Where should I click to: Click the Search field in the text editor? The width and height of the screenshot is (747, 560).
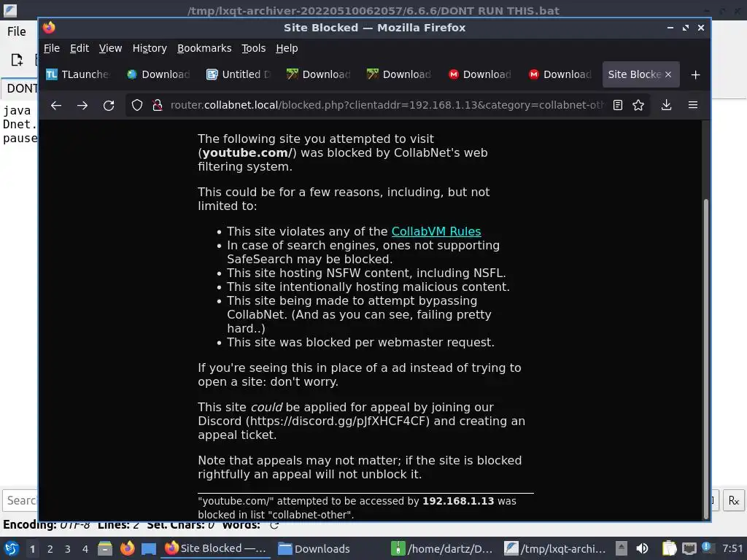pyautogui.click(x=20, y=500)
